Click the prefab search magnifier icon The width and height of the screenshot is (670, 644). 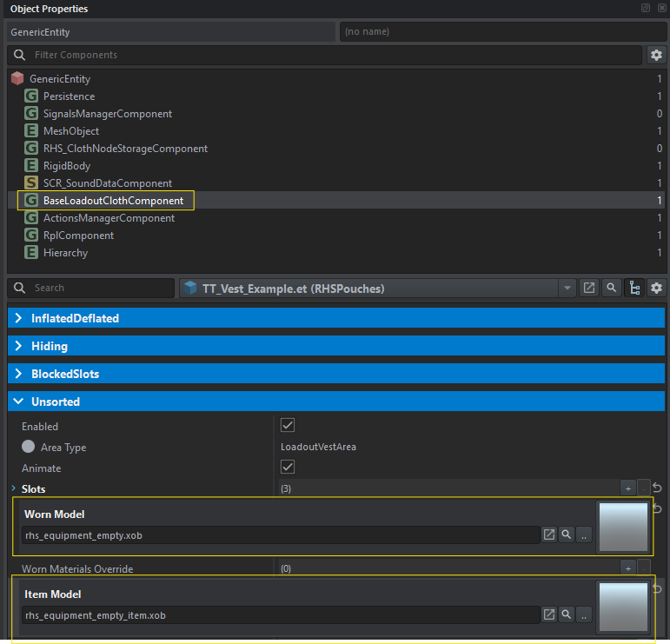pos(612,288)
